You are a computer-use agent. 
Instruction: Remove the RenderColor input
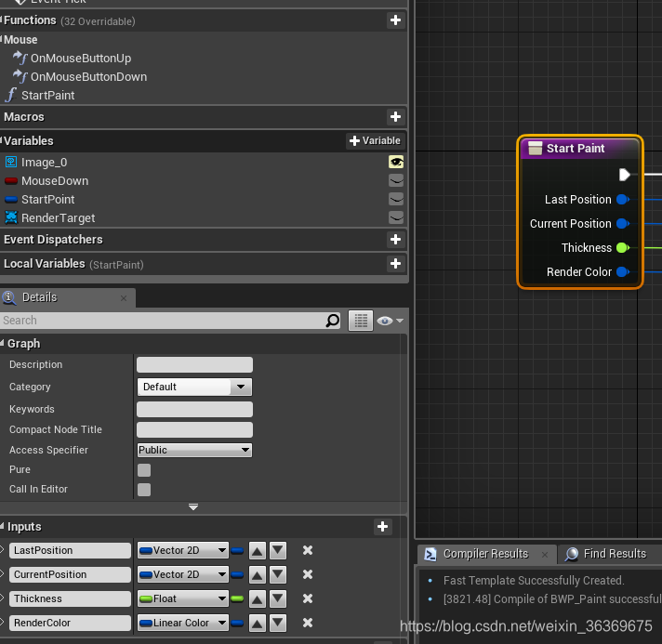[308, 623]
